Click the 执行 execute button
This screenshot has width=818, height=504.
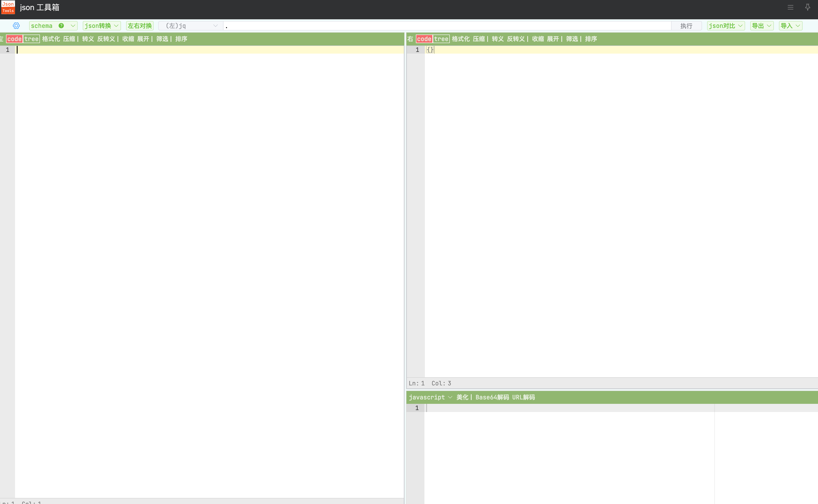[686, 26]
